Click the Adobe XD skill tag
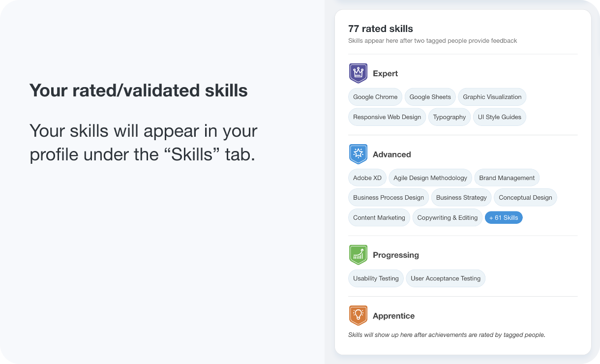600x364 pixels. (x=367, y=178)
